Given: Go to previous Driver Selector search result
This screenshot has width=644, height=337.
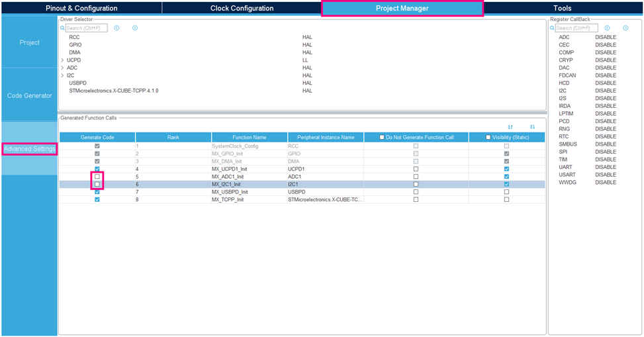Looking at the screenshot, I should (116, 28).
